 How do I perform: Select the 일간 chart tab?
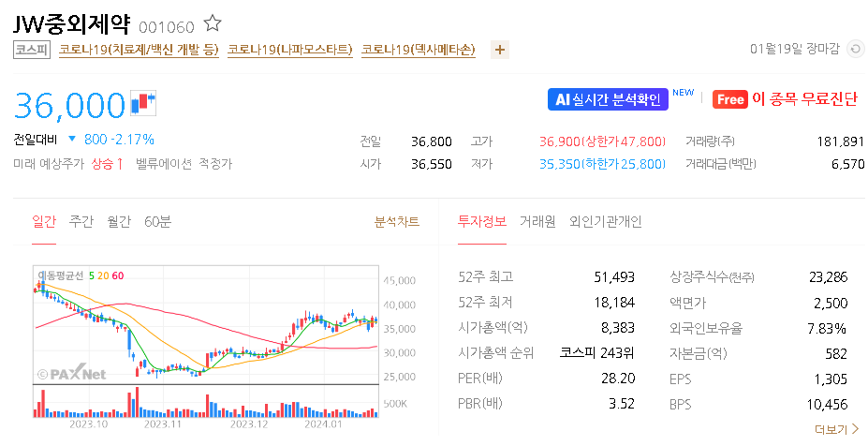coord(44,222)
